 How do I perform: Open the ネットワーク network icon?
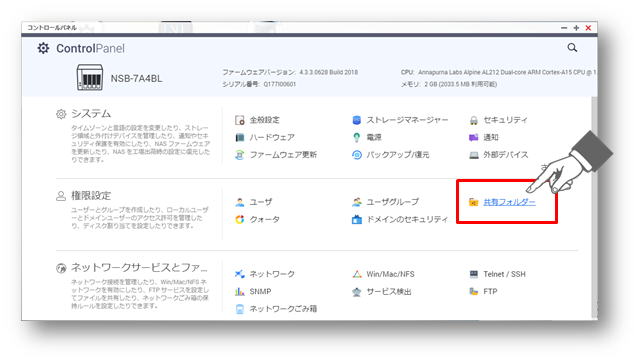click(240, 274)
